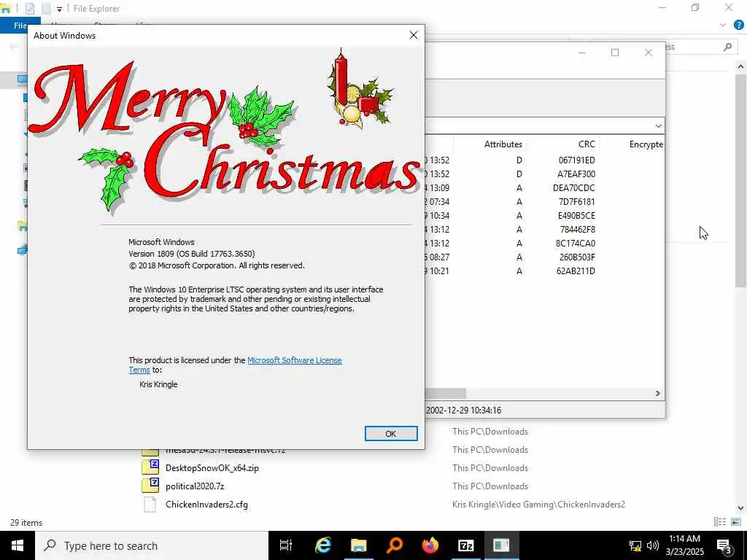Viewport: 747px width, 560px height.
Task: Click the 7-Zip horizontal scrollbar thumb
Action: (x=445, y=393)
